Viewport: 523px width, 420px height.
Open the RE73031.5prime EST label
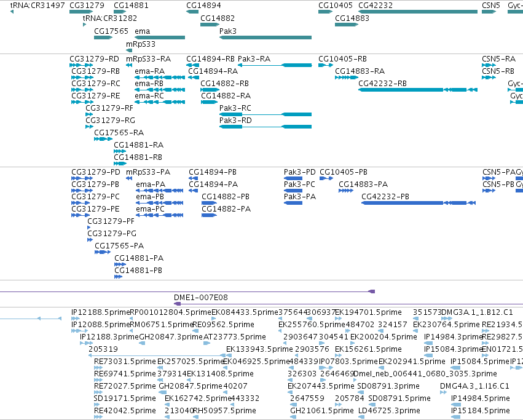(125, 361)
